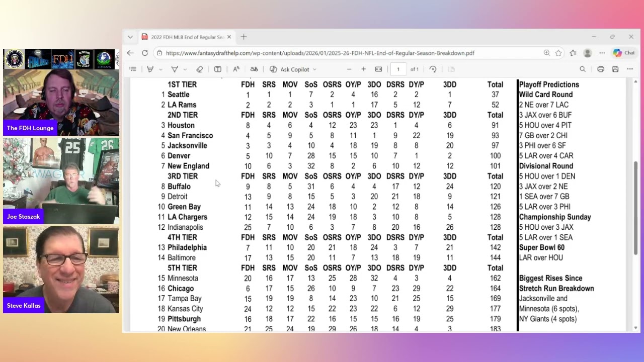The height and width of the screenshot is (362, 644).
Task: Click the Playoff Predictions heading
Action: [x=549, y=84]
